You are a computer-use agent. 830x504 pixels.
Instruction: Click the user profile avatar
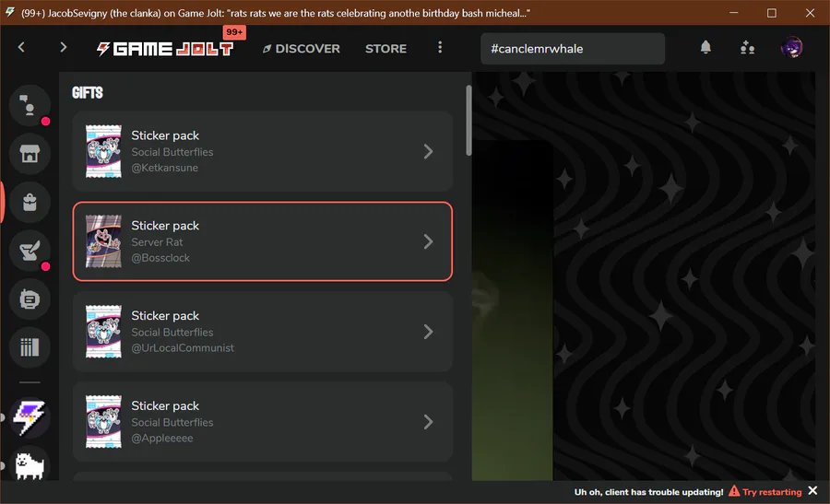(x=791, y=48)
